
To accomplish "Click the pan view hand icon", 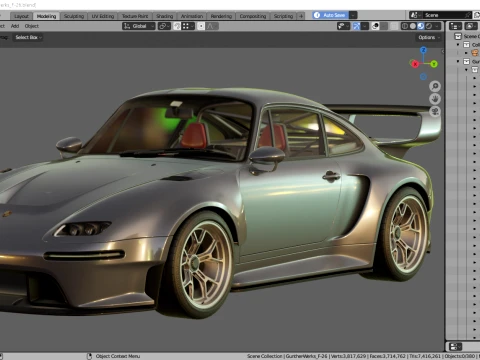I will (x=435, y=99).
